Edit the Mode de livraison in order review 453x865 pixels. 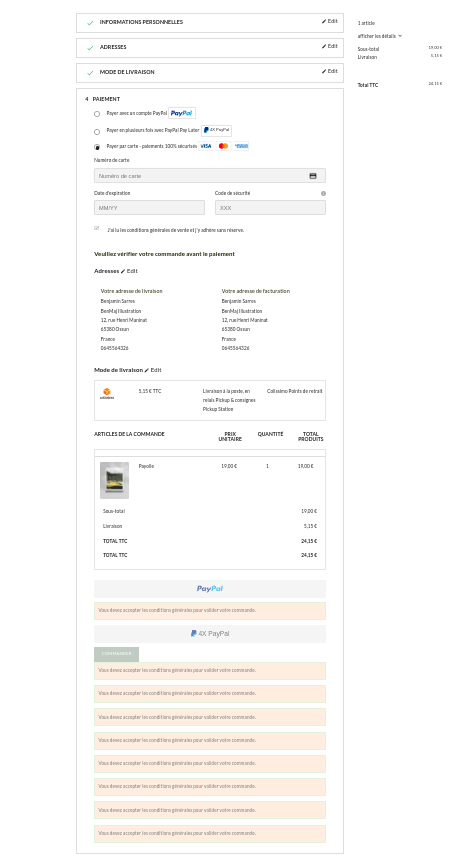coord(153,370)
